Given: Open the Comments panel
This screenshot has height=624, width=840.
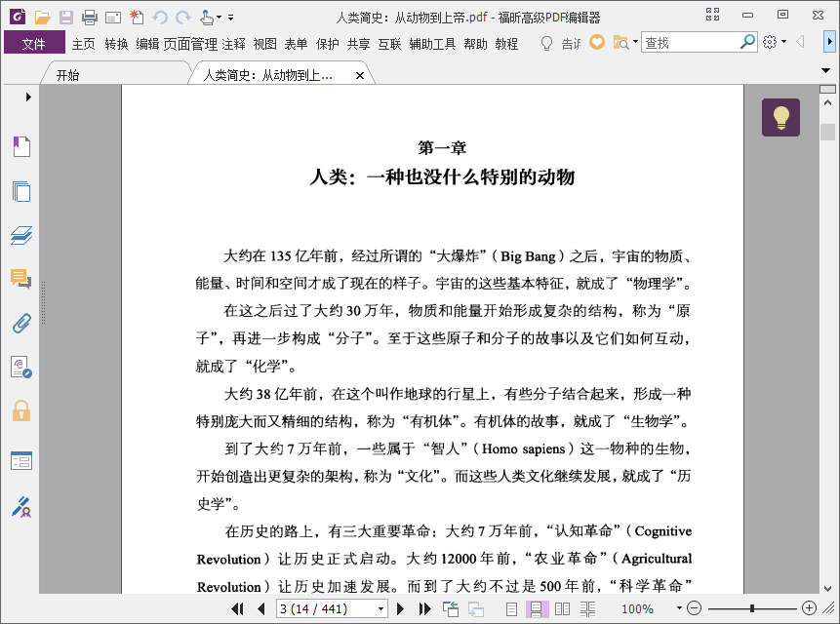Looking at the screenshot, I should (x=21, y=279).
